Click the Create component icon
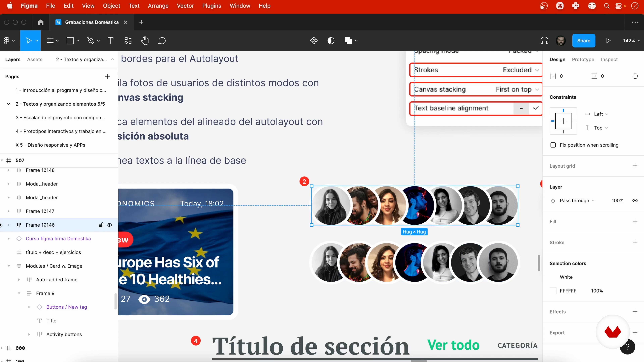This screenshot has height=362, width=644. [314, 40]
